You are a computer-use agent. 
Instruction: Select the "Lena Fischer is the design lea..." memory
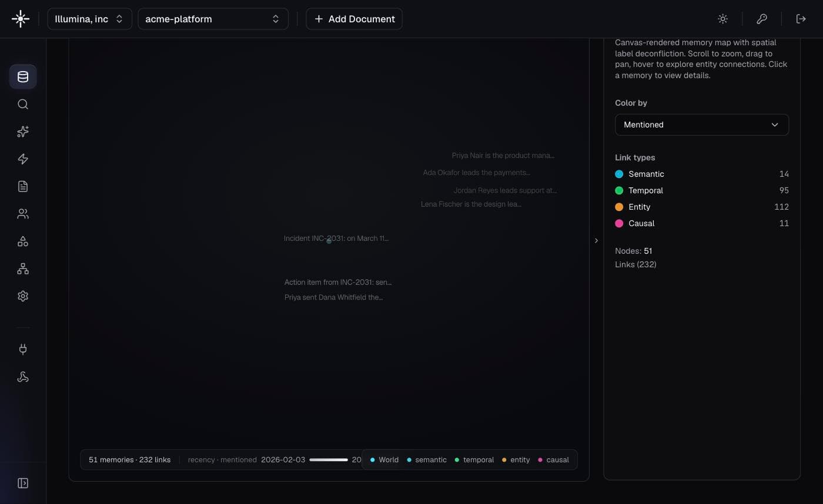click(x=471, y=204)
